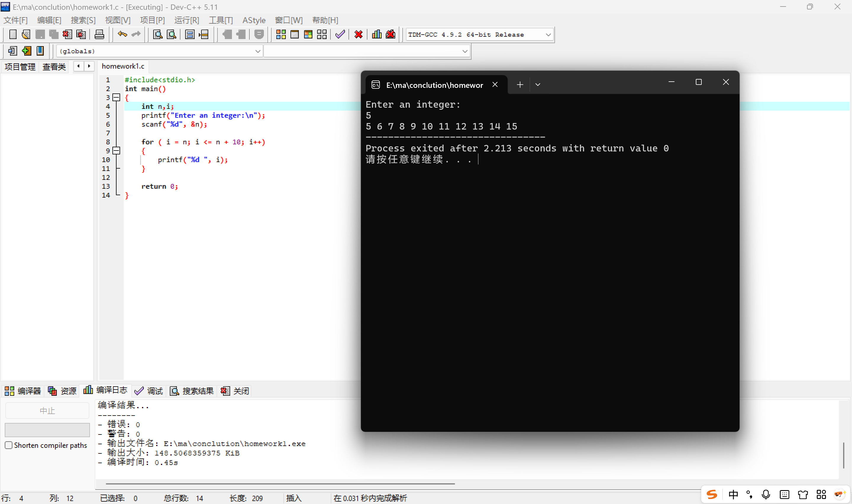Click the Compile icon with colored squares
This screenshot has width=852, height=504.
tap(281, 34)
